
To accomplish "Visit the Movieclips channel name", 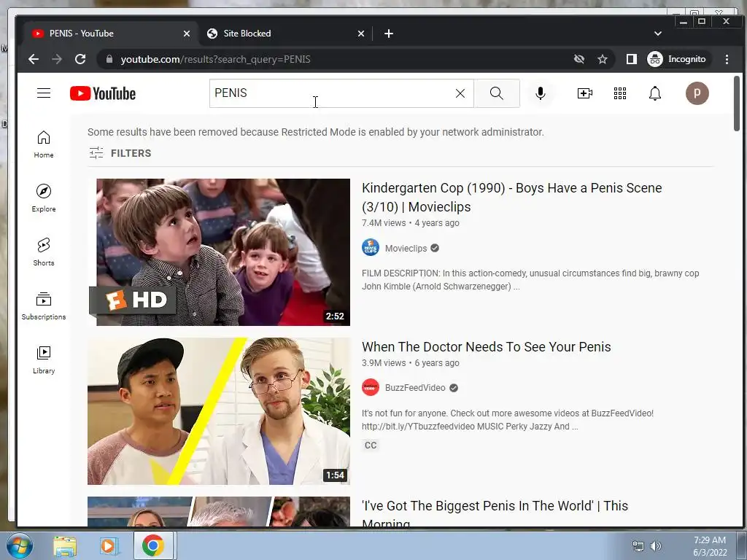I will pos(406,248).
